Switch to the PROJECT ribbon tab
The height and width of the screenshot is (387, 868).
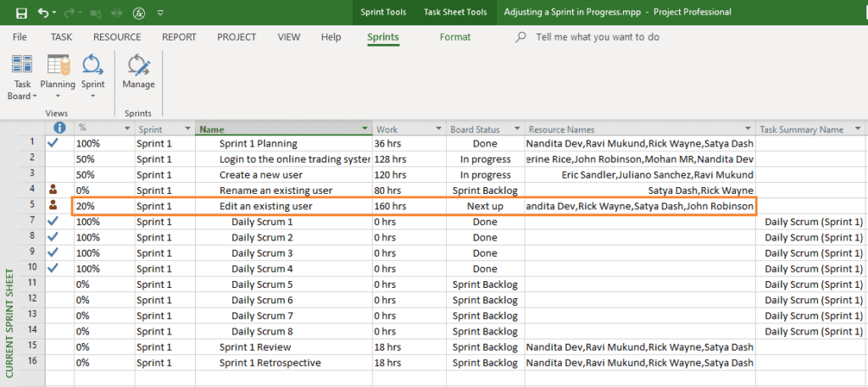pyautogui.click(x=236, y=37)
